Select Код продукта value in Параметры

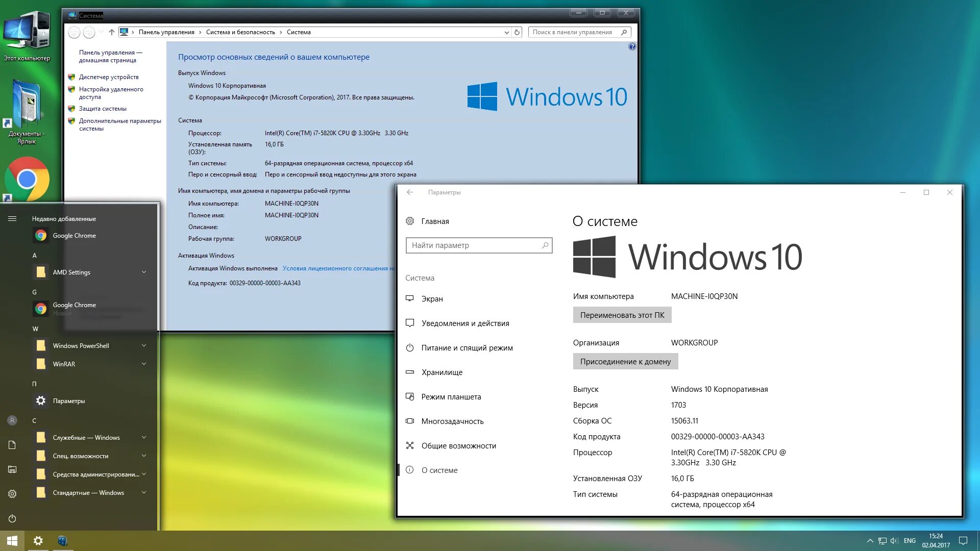coord(718,437)
